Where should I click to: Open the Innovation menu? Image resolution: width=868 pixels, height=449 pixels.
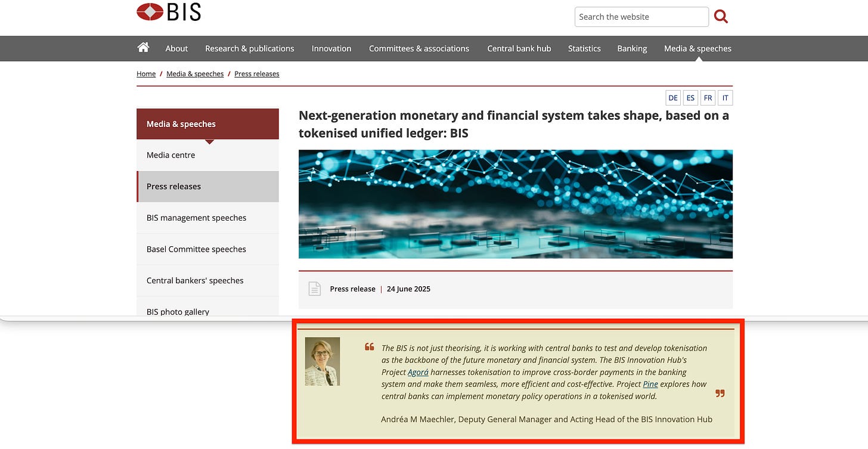(x=331, y=48)
